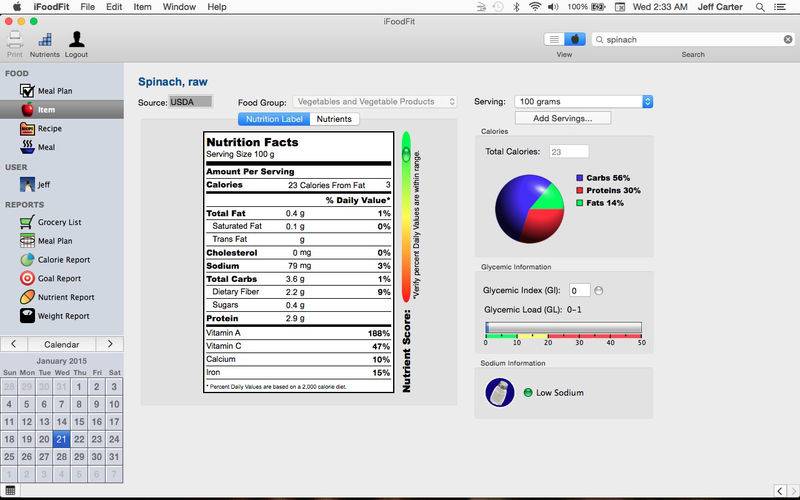Switch to apple view in View toggle
Screen dimensions: 800x500
[575, 40]
